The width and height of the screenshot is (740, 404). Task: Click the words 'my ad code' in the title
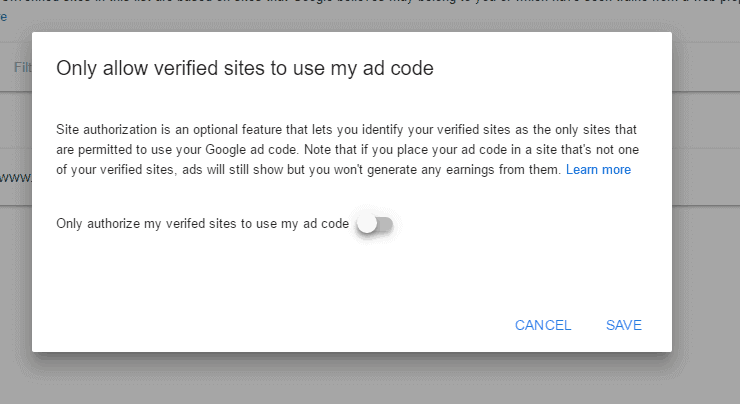tap(395, 68)
